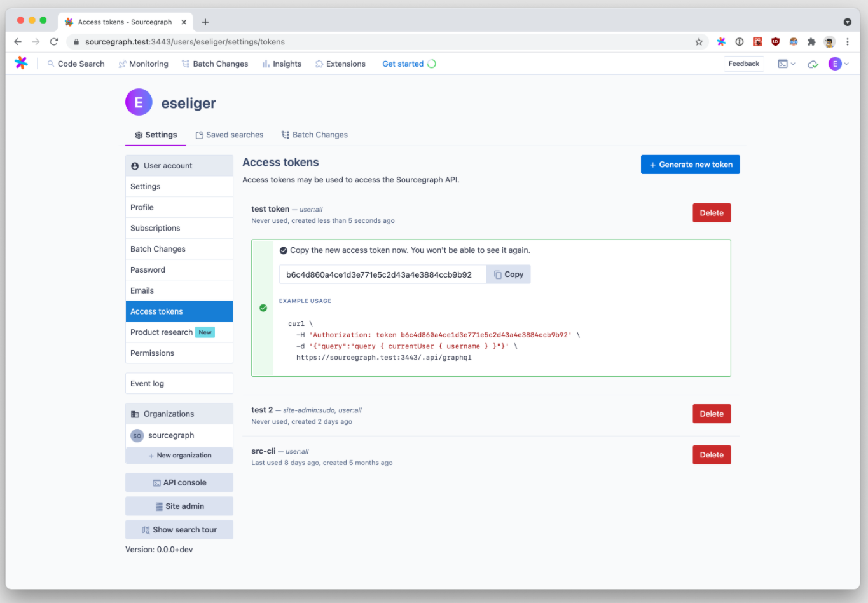Open Profile in the sidebar

pyautogui.click(x=179, y=208)
